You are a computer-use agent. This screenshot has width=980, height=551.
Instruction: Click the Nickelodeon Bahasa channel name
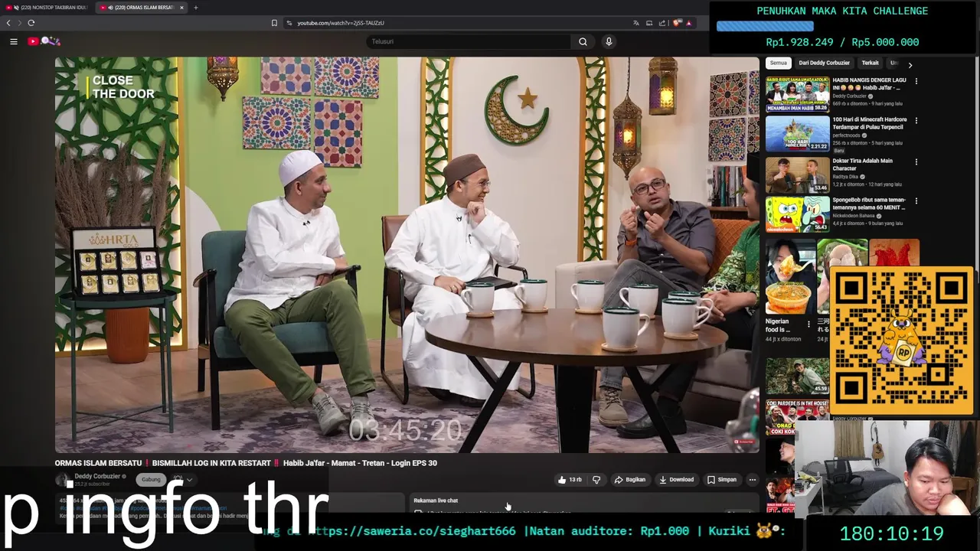point(854,216)
